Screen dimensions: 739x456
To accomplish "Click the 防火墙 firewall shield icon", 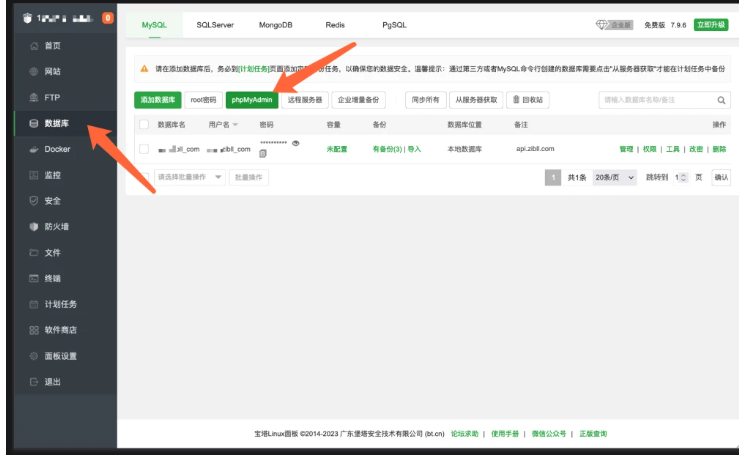I will (34, 227).
